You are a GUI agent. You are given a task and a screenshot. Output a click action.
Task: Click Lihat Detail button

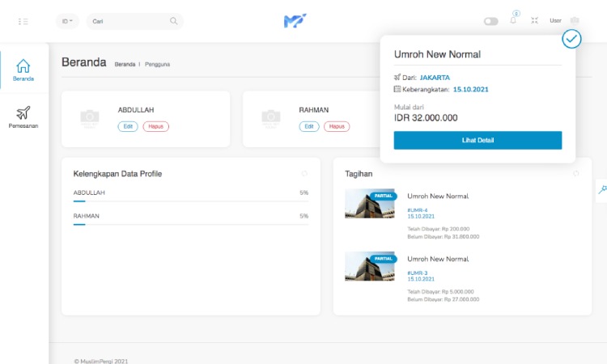(x=478, y=140)
